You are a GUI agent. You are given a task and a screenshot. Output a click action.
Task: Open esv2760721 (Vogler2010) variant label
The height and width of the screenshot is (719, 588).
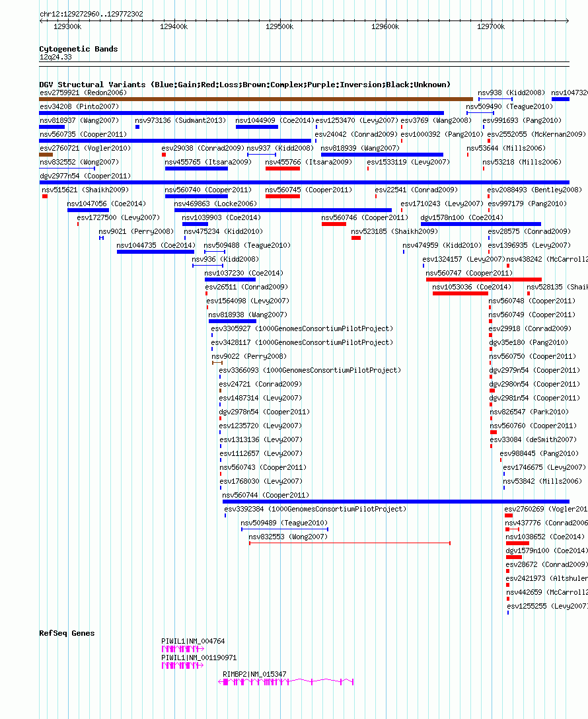coord(85,148)
